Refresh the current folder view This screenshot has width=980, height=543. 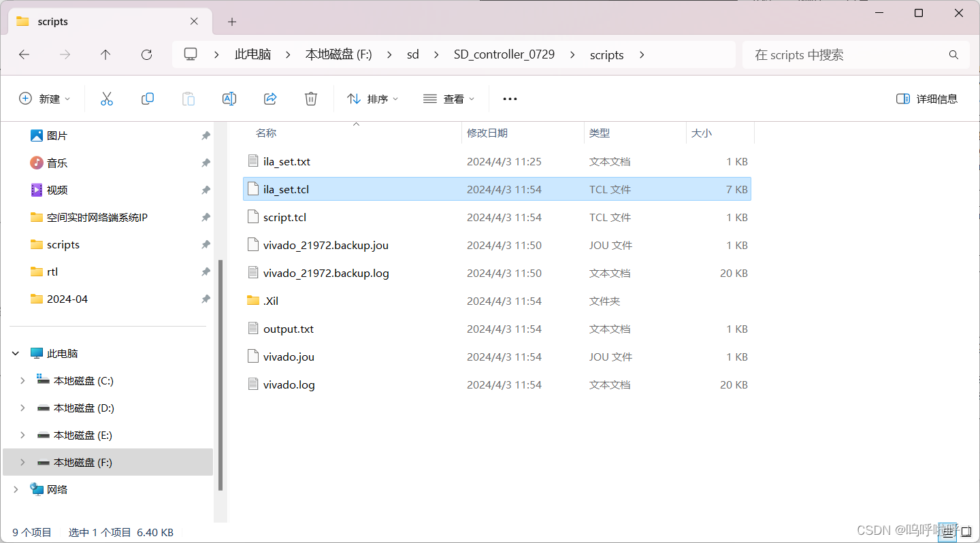[x=146, y=54]
